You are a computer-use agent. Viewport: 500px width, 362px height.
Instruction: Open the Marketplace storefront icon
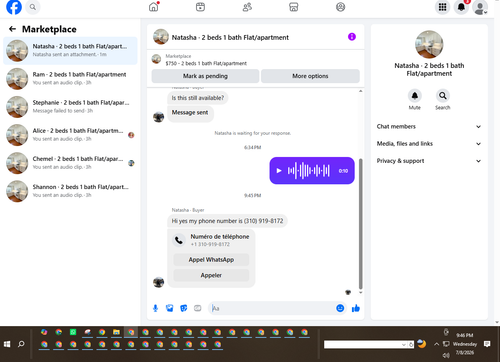(294, 7)
